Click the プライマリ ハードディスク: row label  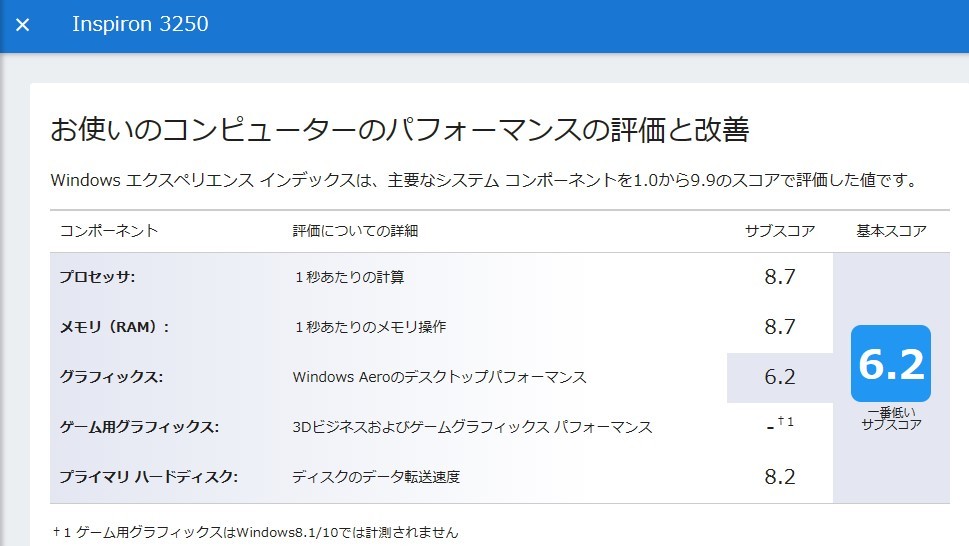tap(148, 477)
